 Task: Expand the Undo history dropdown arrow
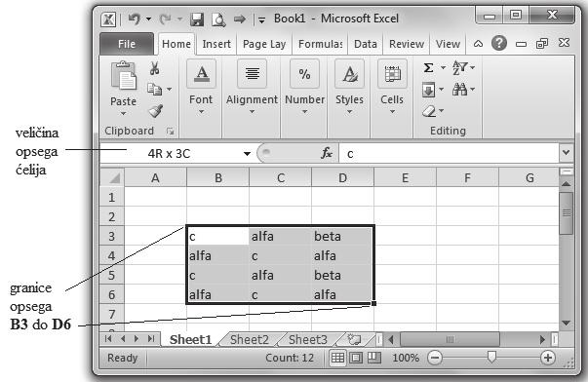click(149, 19)
